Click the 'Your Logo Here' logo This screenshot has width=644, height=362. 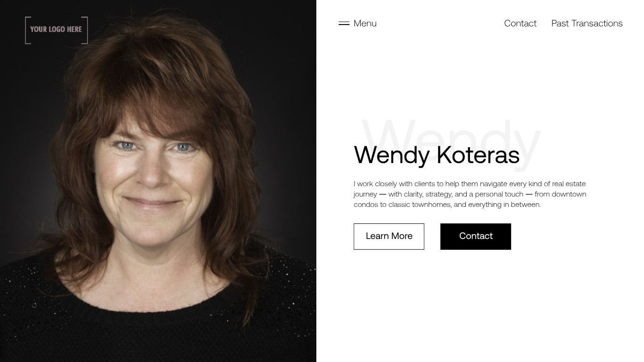pyautogui.click(x=57, y=30)
